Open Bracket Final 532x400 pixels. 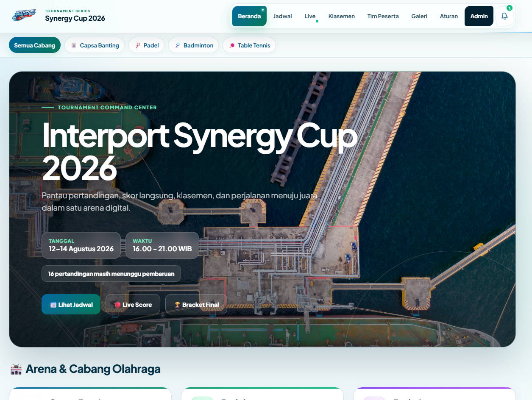196,304
